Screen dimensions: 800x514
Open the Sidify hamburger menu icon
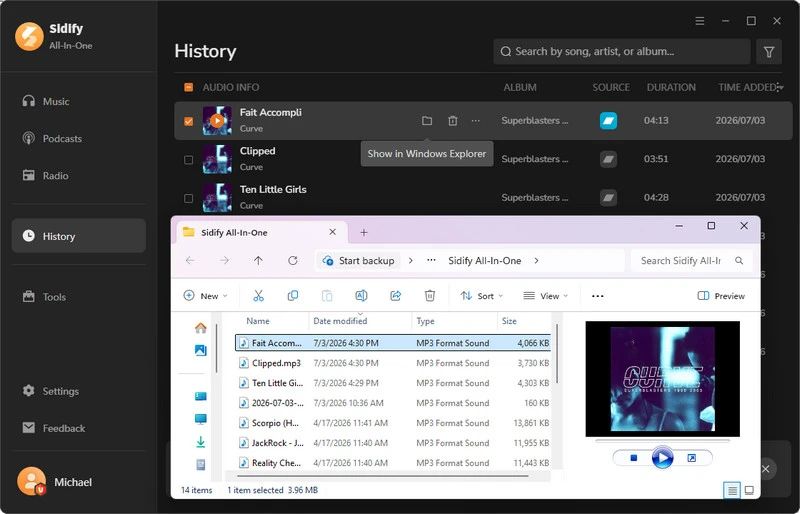700,21
